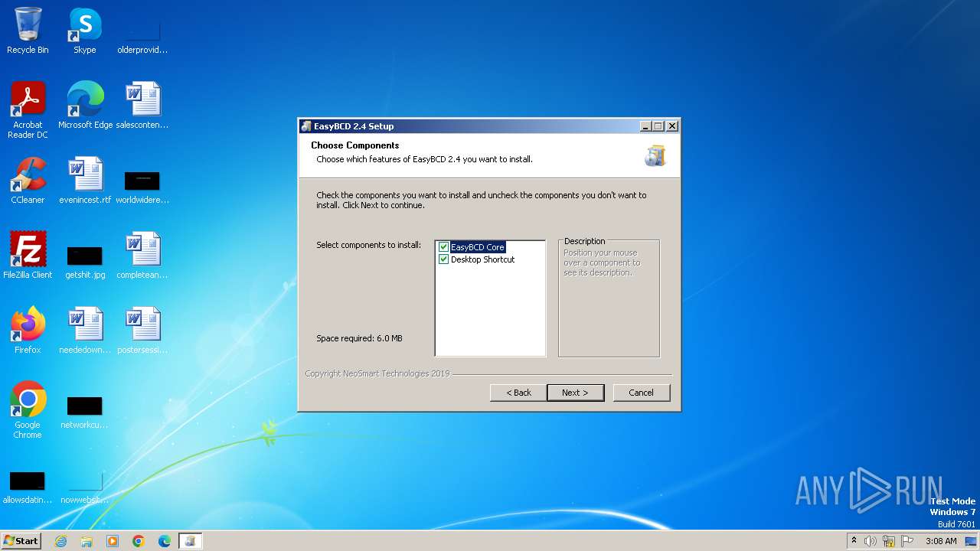Click the EasyBCD Setup title bar icon

306,126
